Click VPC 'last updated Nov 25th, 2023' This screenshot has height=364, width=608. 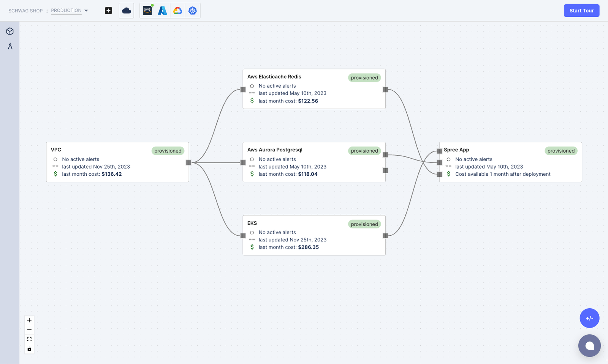pyautogui.click(x=96, y=167)
